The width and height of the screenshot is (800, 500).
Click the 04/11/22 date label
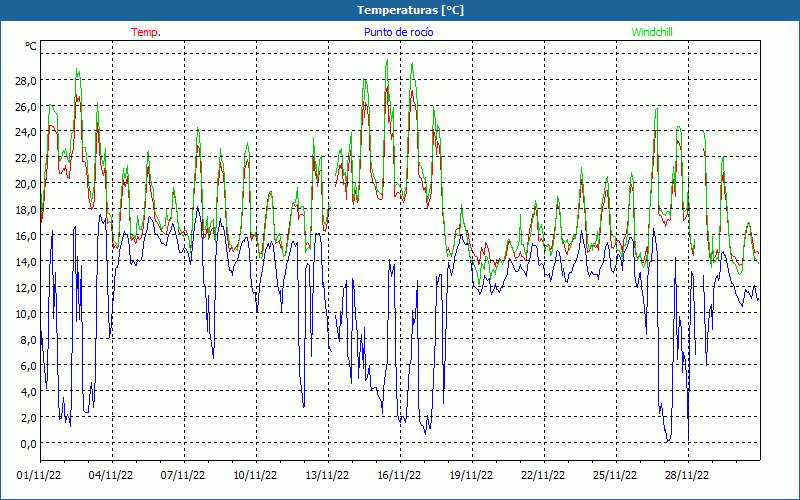111,476
